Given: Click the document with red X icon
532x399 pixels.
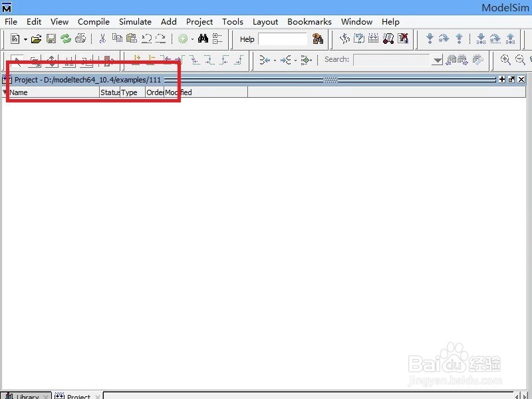Looking at the screenshot, I should pos(403,39).
